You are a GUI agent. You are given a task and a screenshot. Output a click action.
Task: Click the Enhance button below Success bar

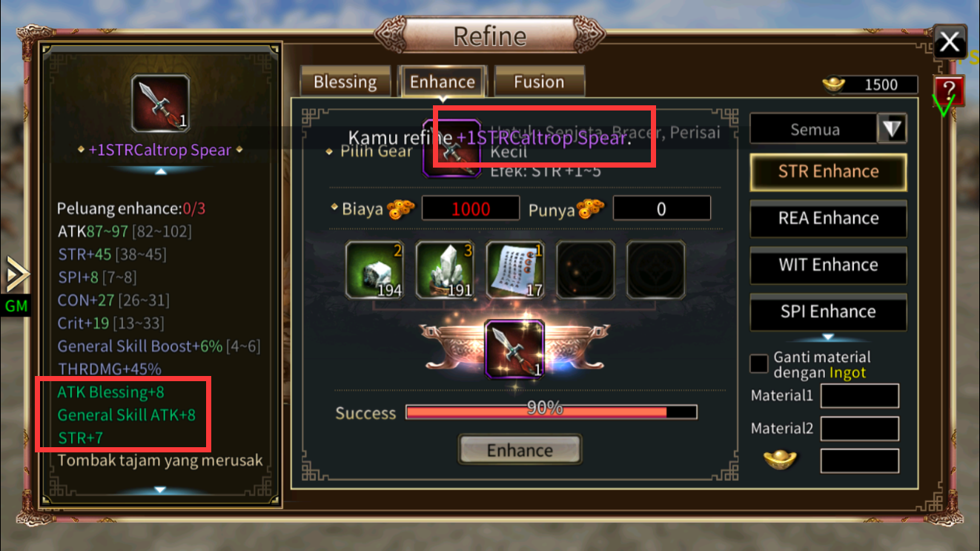click(520, 450)
